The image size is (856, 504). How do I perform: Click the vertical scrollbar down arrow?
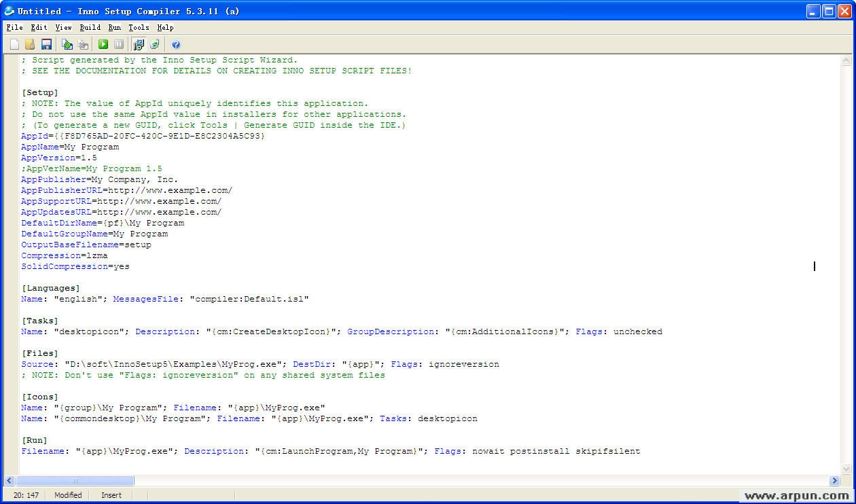click(846, 469)
